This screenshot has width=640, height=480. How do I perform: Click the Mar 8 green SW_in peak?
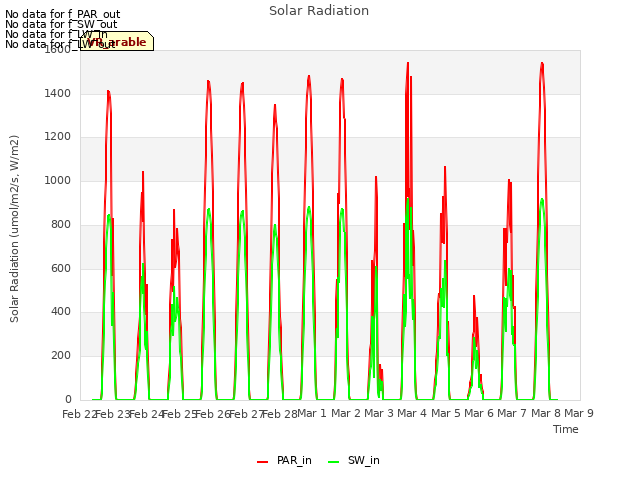click(x=542, y=199)
